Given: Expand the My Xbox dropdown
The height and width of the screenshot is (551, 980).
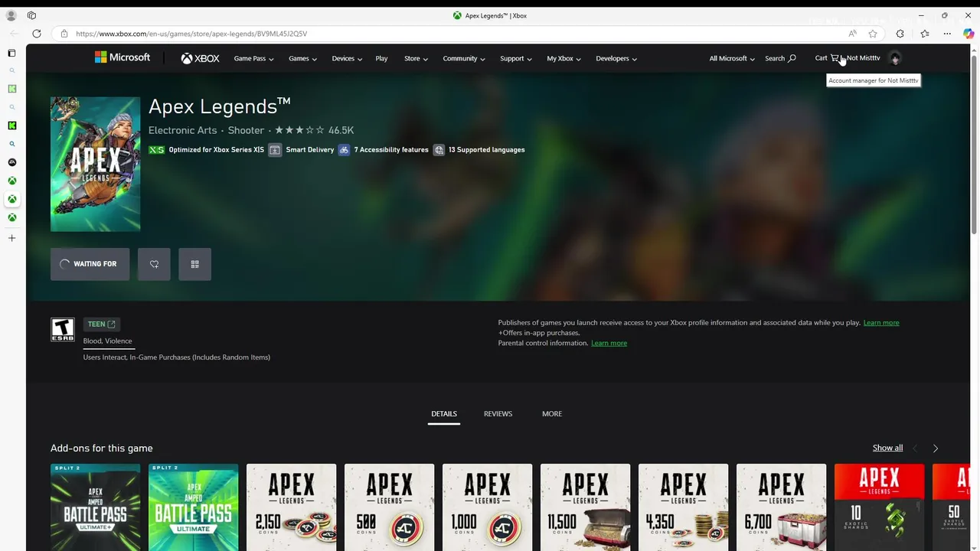Looking at the screenshot, I should 563,58.
